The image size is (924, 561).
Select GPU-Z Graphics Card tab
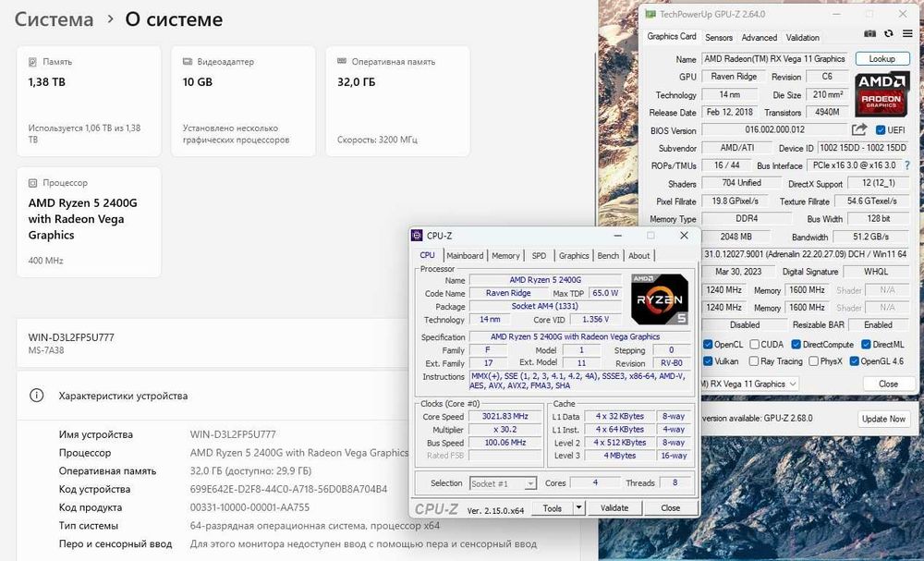coord(671,36)
